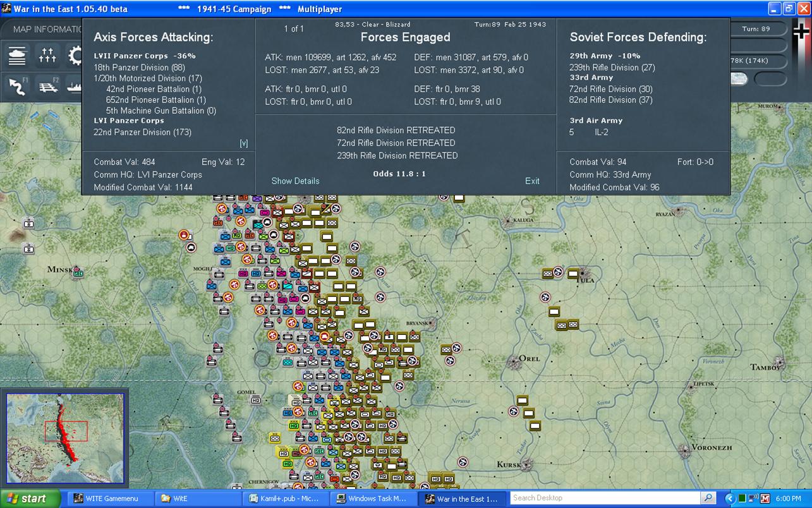The image size is (812, 508).
Task: Click the Minsk city marker on the map
Action: tap(78, 273)
